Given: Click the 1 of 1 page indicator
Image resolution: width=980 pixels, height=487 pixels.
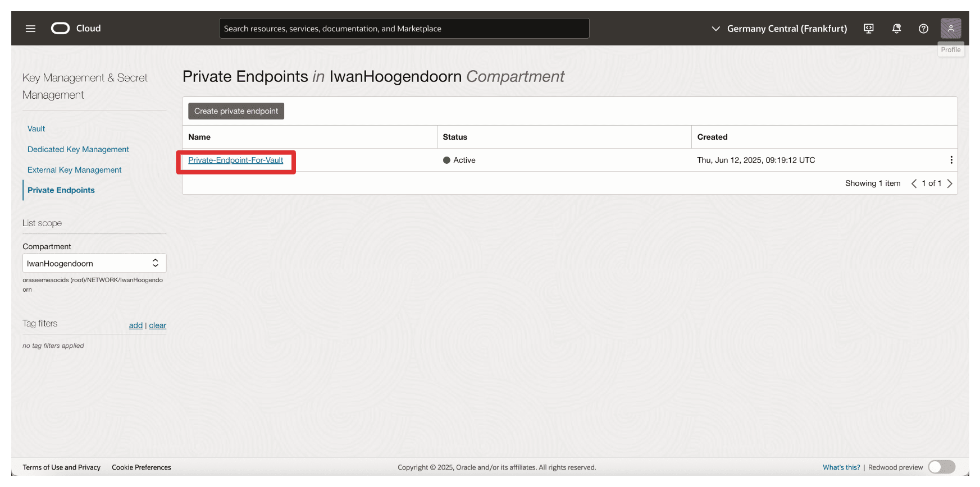Looking at the screenshot, I should [932, 183].
